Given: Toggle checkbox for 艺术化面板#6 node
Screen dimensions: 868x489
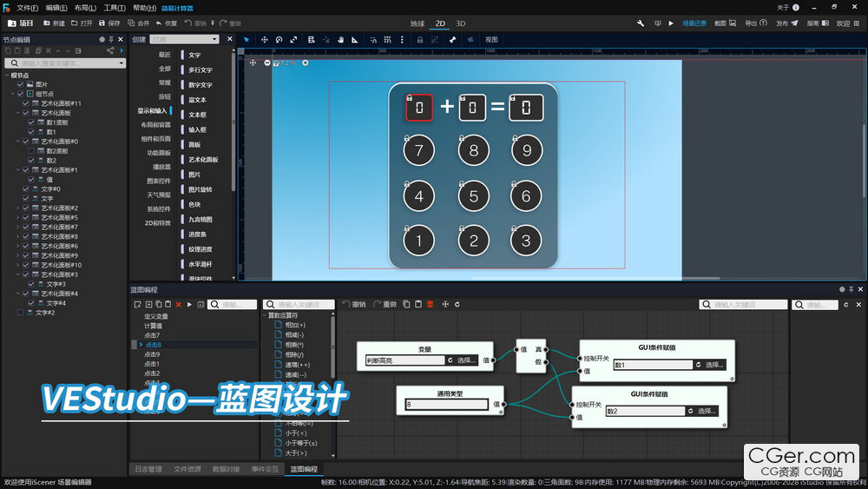Looking at the screenshot, I should point(25,246).
